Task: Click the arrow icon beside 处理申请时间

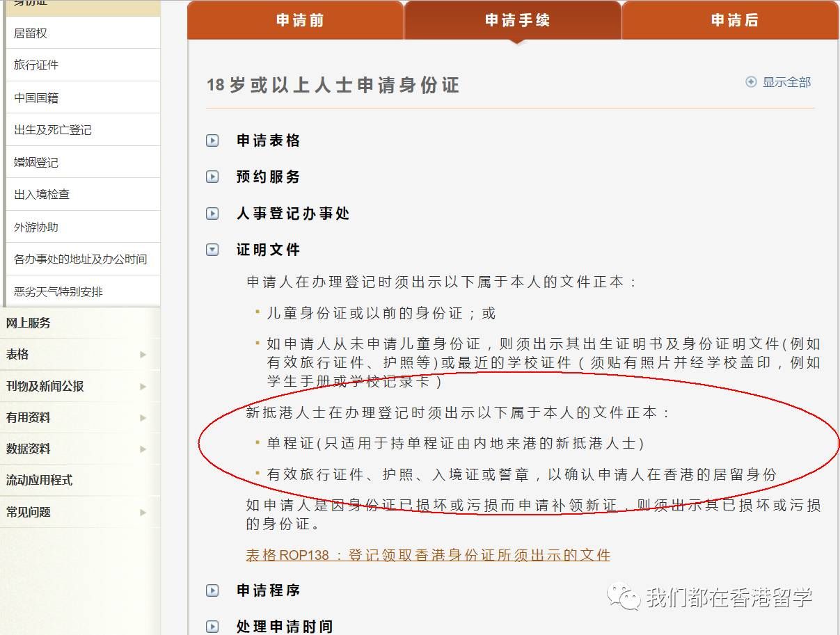Action: pos(212,627)
